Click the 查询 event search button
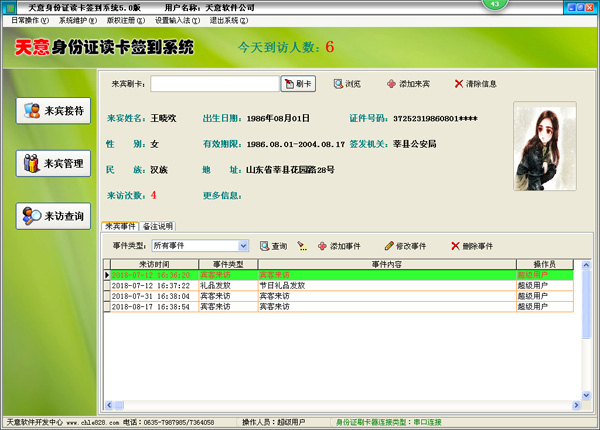Viewport: 600px width, 430px height. click(273, 245)
